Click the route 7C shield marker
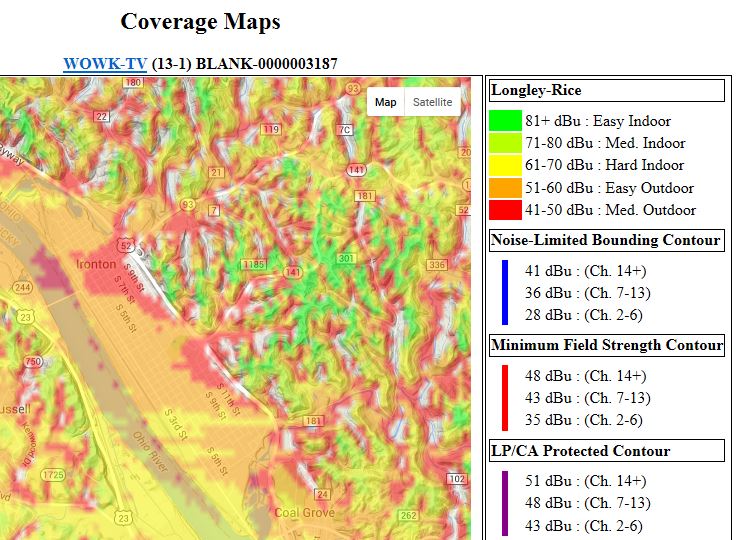The width and height of the screenshot is (738, 540). [344, 130]
